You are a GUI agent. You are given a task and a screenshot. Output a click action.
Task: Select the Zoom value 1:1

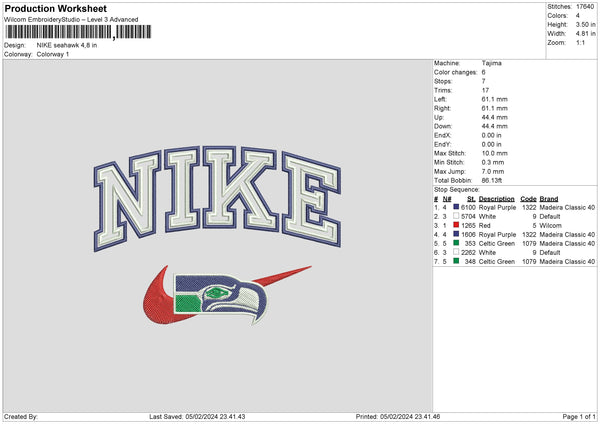(580, 42)
